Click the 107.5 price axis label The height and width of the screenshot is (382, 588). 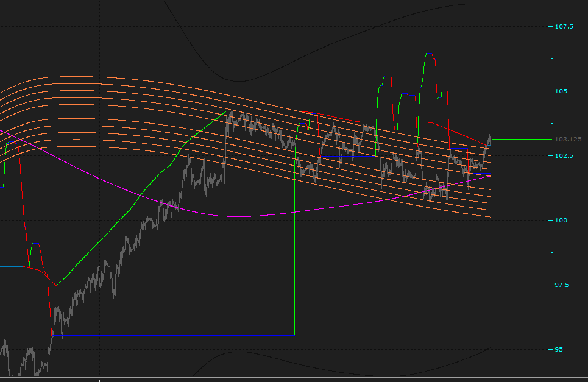tap(564, 27)
